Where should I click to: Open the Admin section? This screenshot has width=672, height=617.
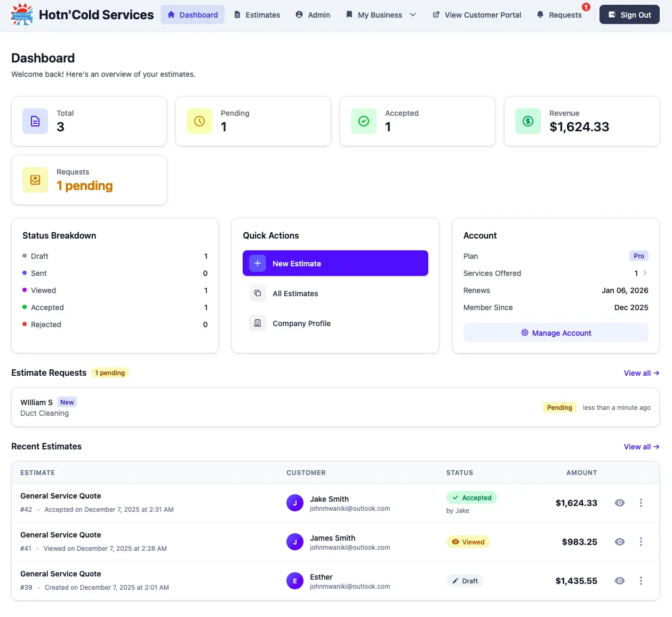313,15
